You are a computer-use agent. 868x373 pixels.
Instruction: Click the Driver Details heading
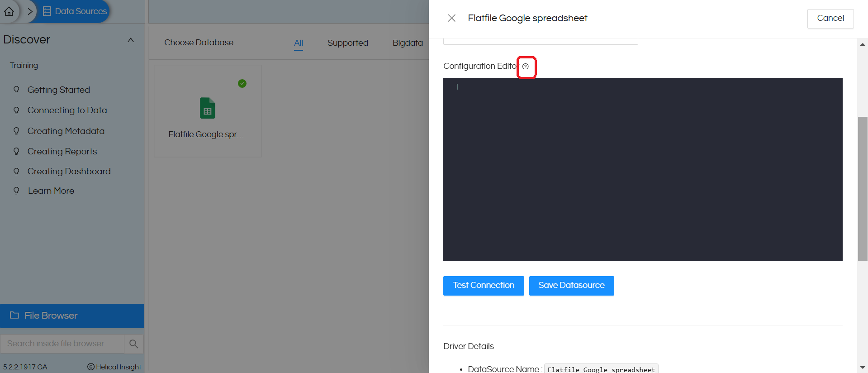(x=469, y=346)
